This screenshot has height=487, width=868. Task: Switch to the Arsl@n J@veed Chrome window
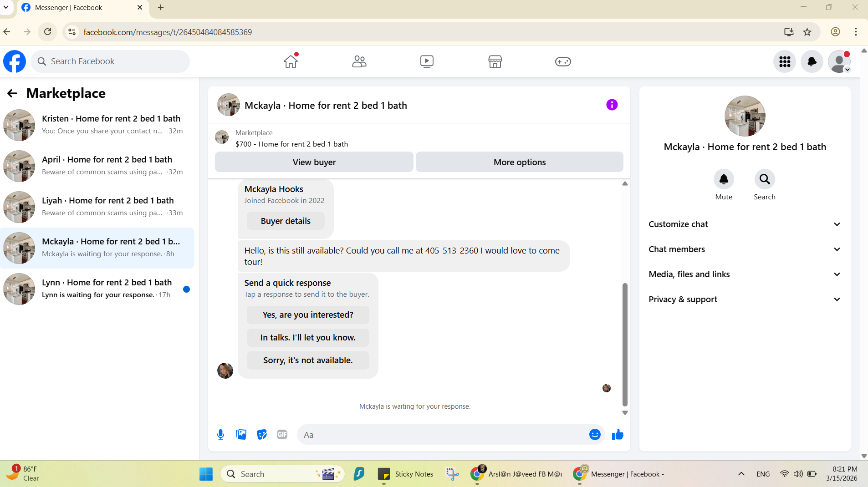tap(516, 474)
